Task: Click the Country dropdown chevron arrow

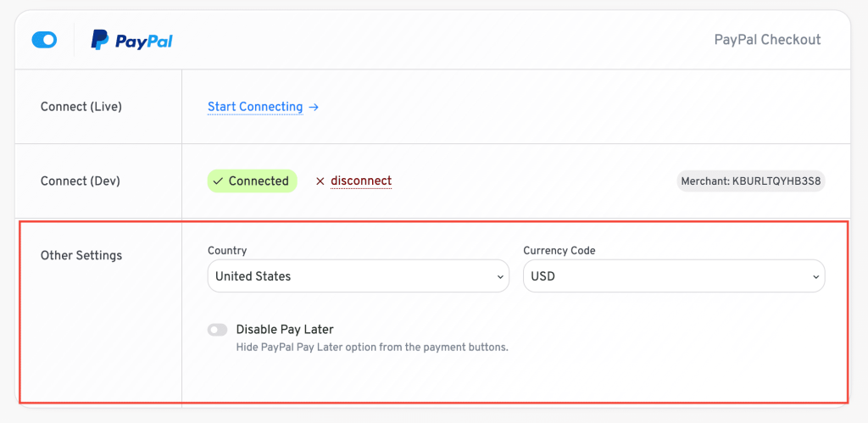Action: (x=500, y=276)
